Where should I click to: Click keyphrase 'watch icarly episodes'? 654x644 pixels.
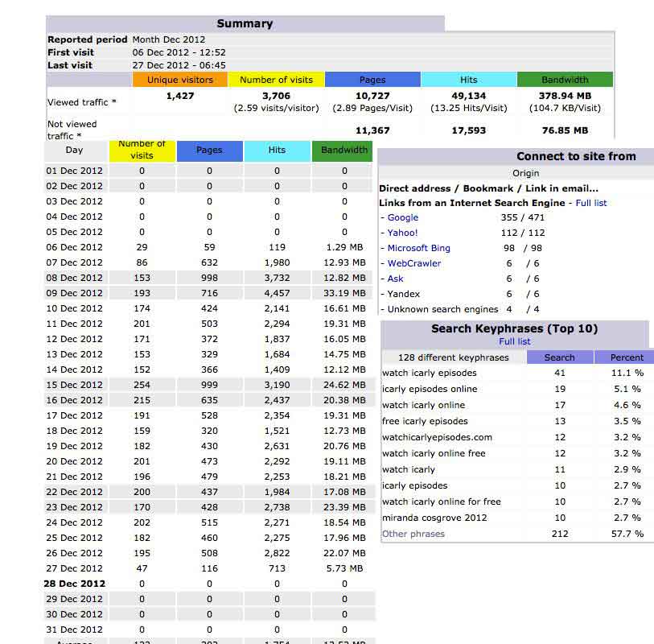pos(430,374)
